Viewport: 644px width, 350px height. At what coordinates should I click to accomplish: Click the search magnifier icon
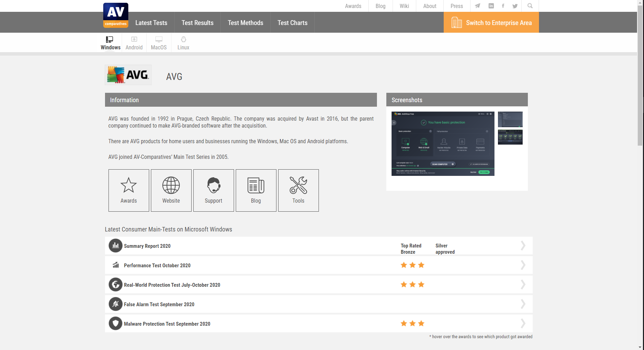point(530,6)
